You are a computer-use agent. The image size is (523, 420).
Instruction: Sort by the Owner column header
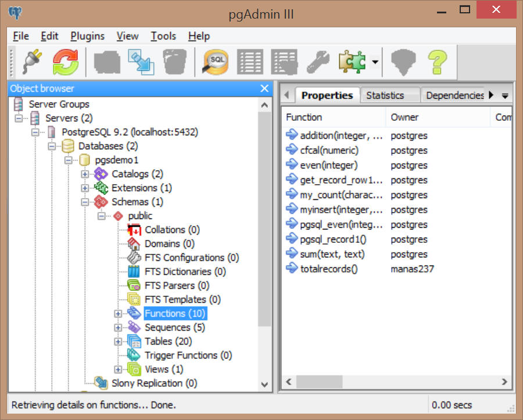click(x=438, y=117)
